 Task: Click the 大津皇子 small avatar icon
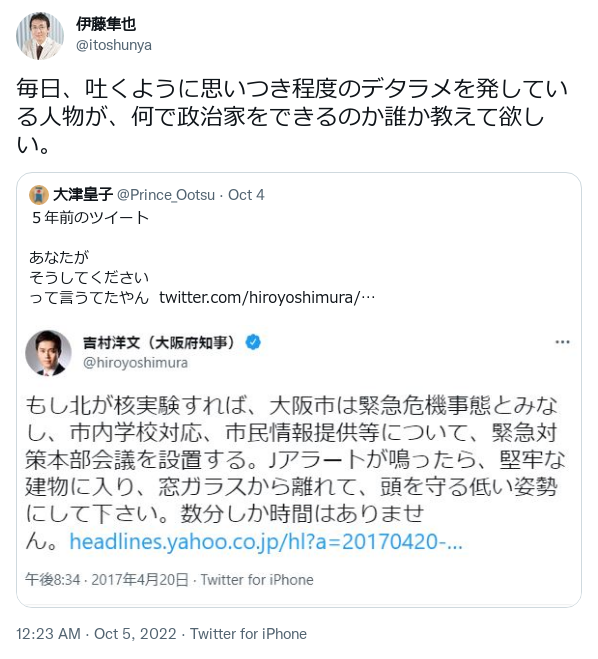[39, 195]
